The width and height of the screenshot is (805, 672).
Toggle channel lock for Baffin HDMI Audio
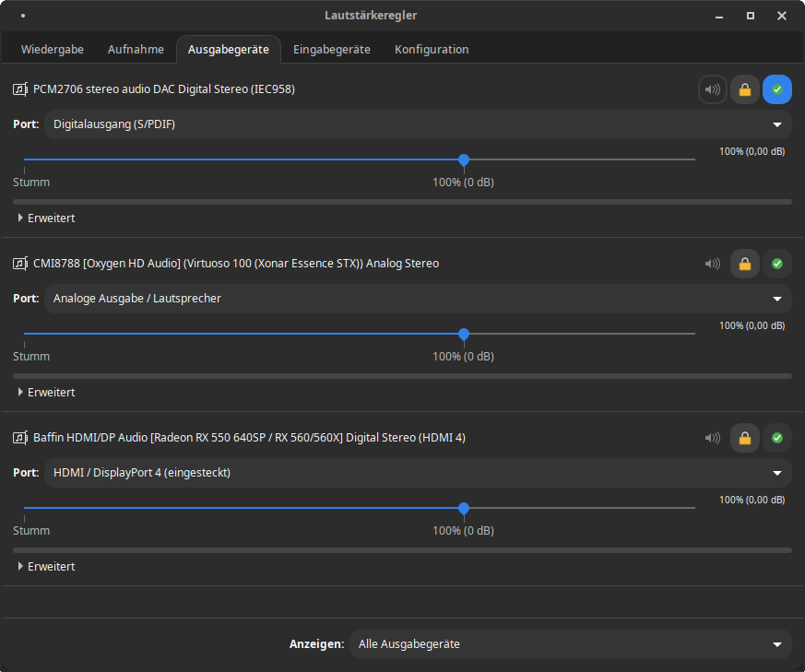click(745, 437)
